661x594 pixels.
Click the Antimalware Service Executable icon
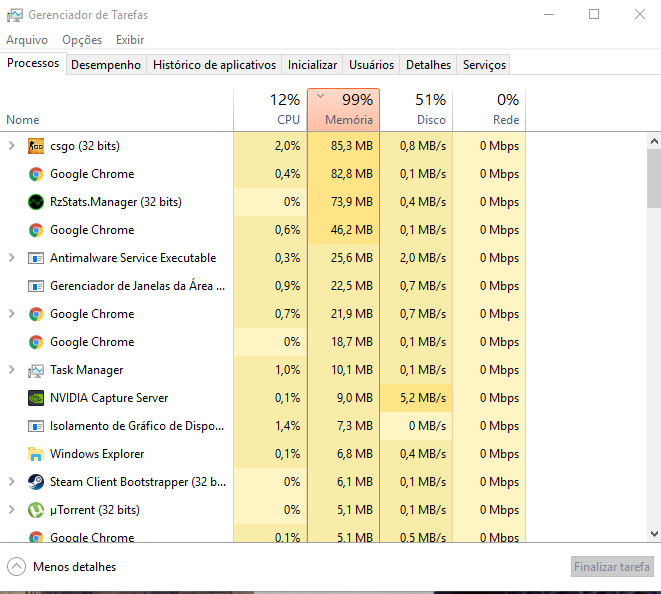coord(36,258)
